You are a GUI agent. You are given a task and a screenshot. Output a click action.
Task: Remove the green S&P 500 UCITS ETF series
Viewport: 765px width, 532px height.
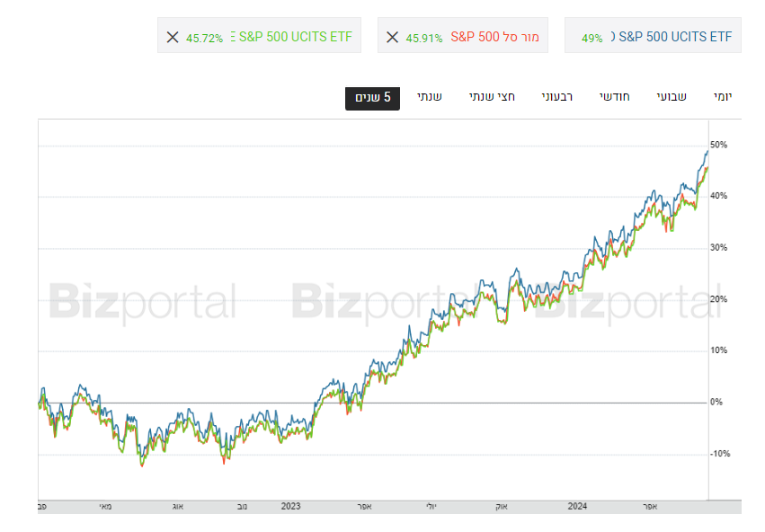coord(173,37)
